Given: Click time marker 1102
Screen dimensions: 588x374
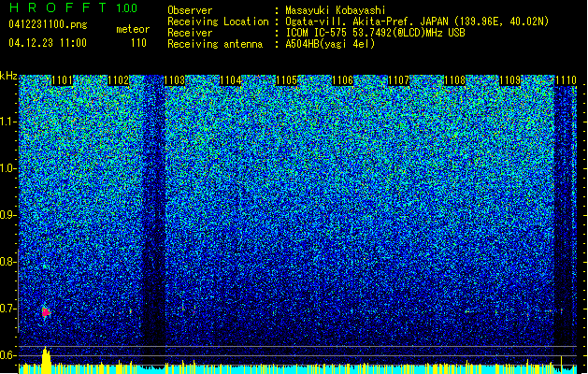Looking at the screenshot, I should (118, 80).
